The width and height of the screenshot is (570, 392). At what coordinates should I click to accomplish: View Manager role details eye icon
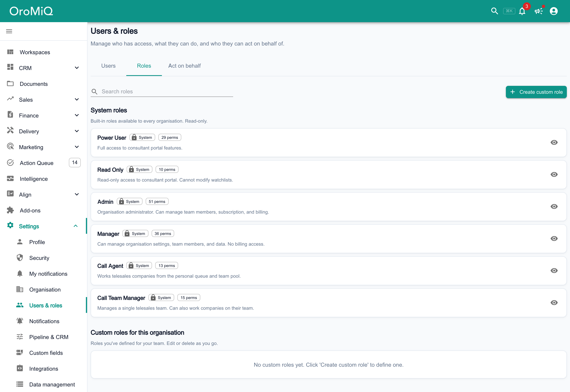(554, 239)
